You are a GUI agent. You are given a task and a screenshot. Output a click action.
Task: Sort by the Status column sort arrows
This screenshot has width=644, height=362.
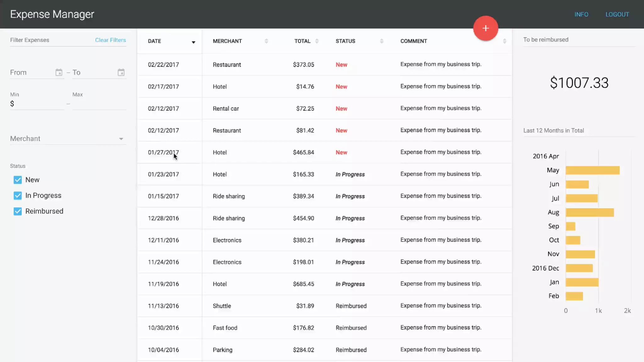coord(381,41)
